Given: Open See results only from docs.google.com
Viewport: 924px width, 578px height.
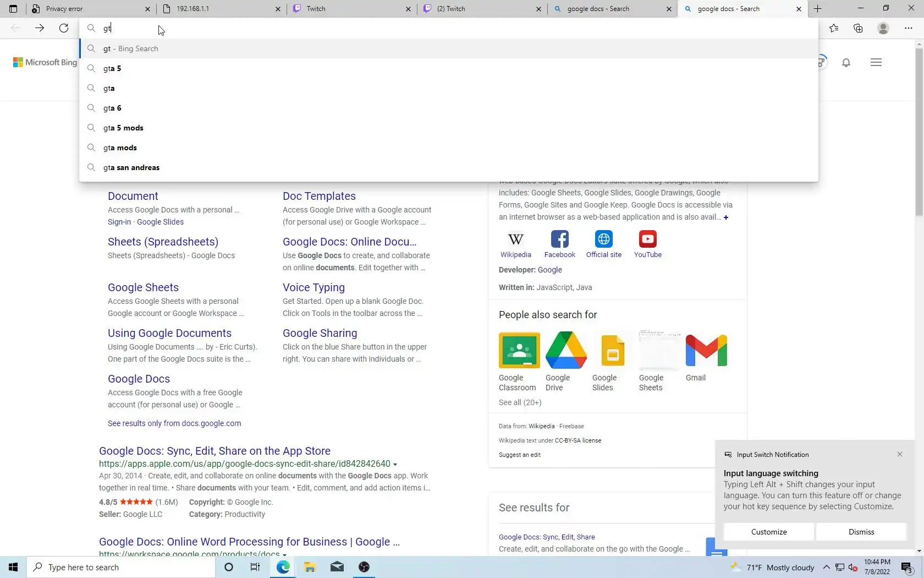Looking at the screenshot, I should 174,423.
